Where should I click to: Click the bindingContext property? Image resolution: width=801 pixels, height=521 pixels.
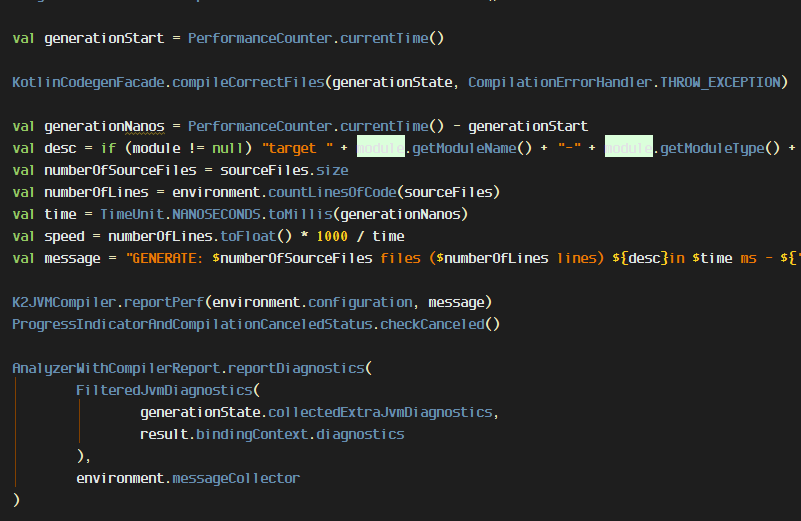click(x=252, y=434)
